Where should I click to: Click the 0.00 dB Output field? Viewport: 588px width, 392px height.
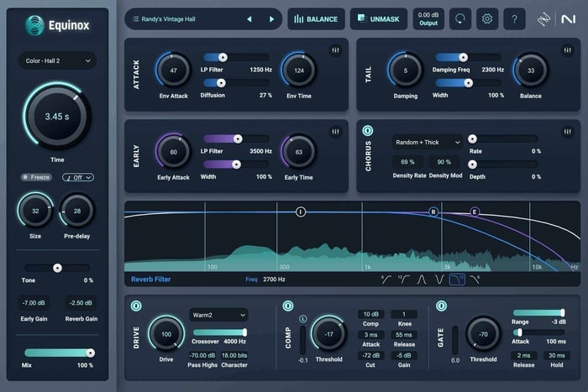(x=428, y=18)
